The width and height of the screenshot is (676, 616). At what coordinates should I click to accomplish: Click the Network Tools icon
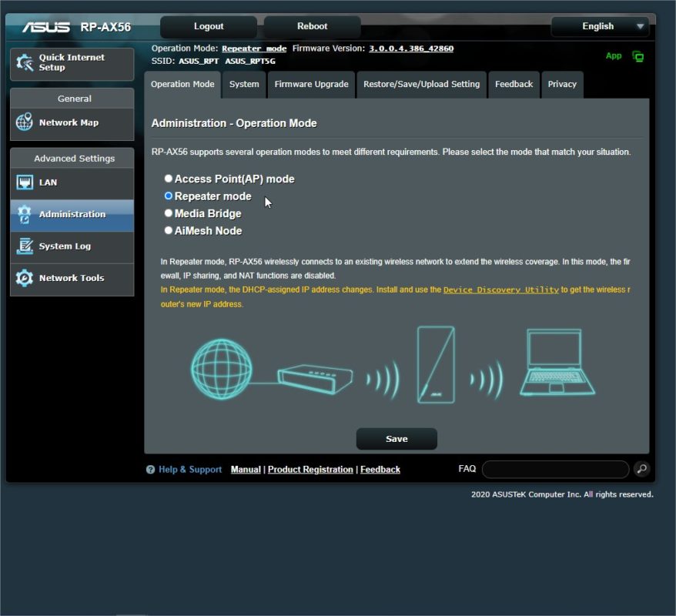click(25, 278)
